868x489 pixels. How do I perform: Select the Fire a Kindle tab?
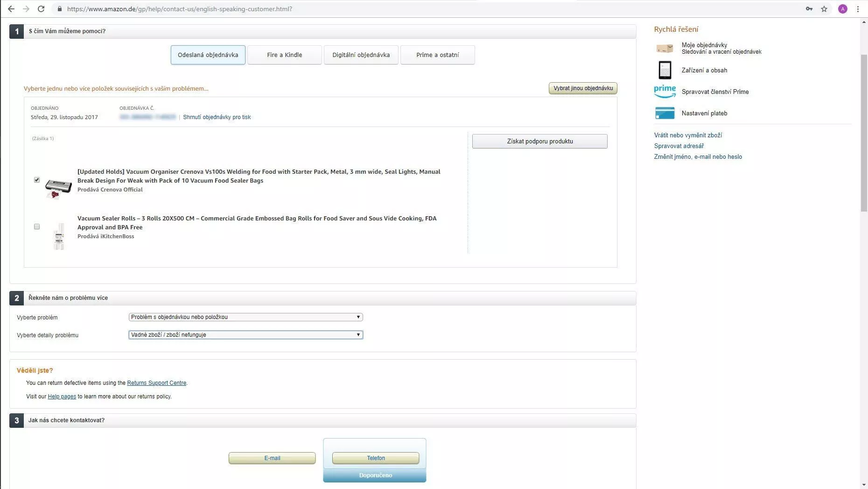coord(284,55)
